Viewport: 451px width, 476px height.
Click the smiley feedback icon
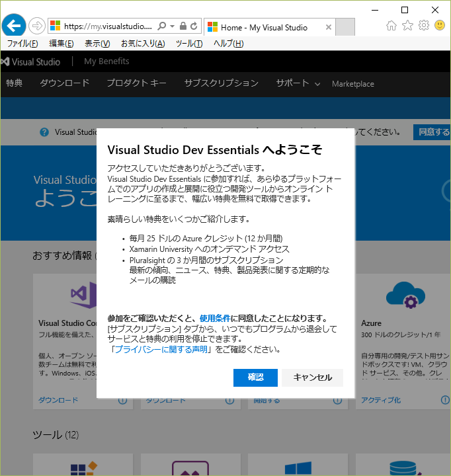[x=440, y=25]
